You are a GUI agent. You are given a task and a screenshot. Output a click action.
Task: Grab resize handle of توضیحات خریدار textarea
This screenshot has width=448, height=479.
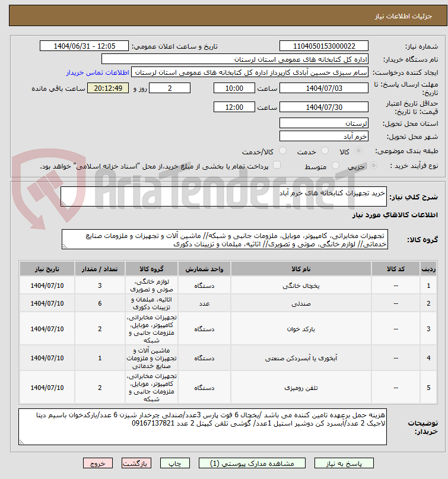click(21, 442)
